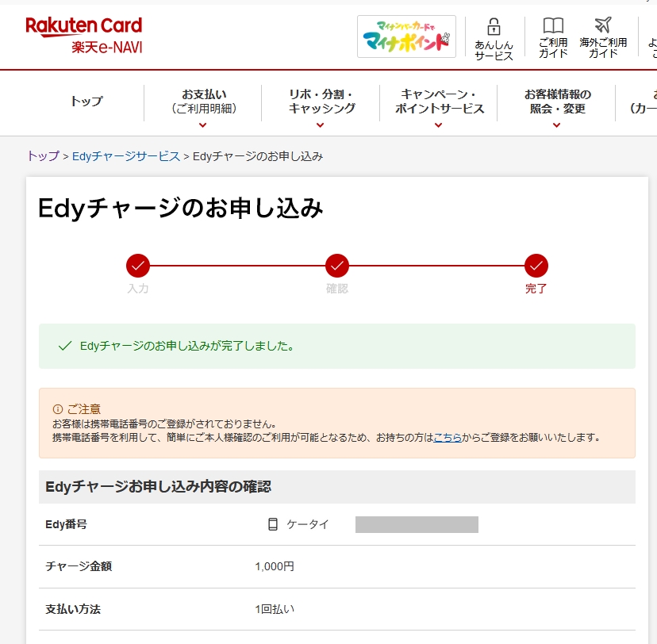Screen dimensions: 657x644
Task: Click the 完了 step label
Action: (536, 289)
